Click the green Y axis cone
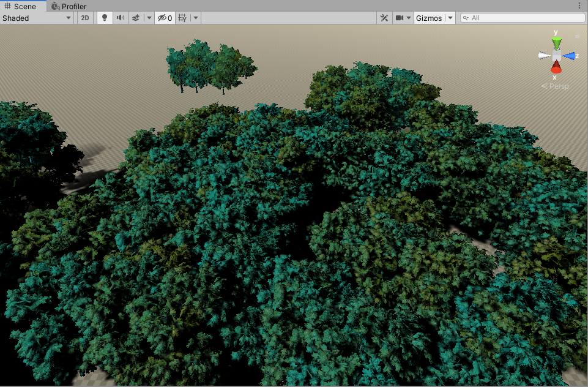 click(x=557, y=43)
